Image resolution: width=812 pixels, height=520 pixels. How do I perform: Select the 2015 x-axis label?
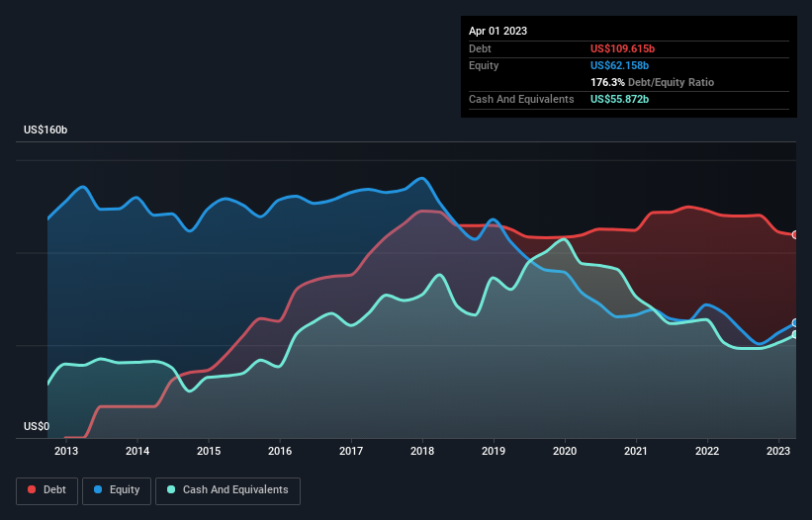tap(209, 451)
